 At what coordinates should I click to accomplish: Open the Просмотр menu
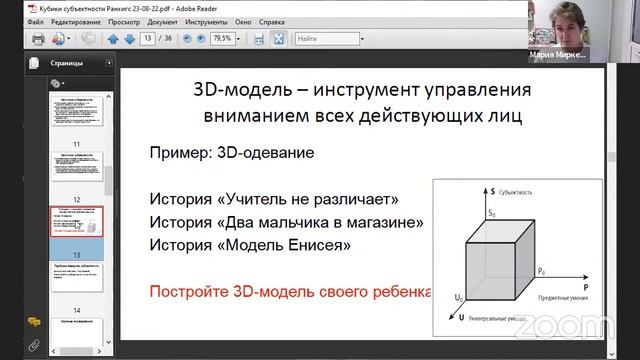tap(124, 22)
